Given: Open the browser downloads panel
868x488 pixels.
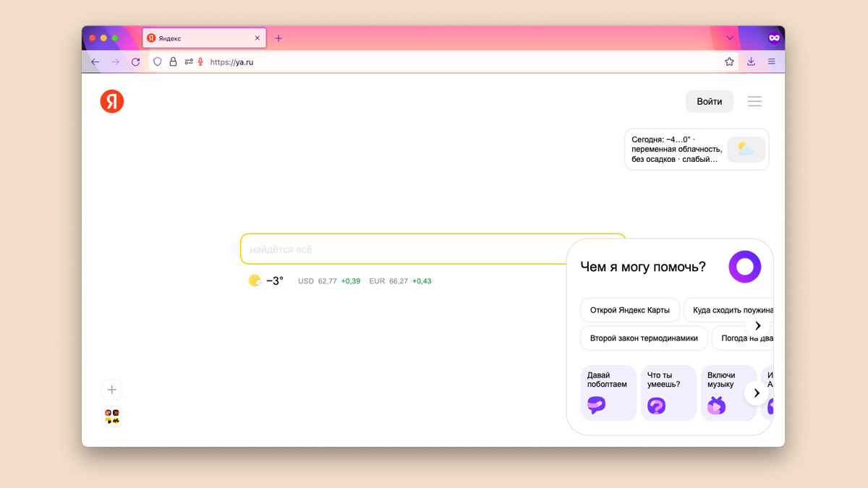Looking at the screenshot, I should 751,62.
